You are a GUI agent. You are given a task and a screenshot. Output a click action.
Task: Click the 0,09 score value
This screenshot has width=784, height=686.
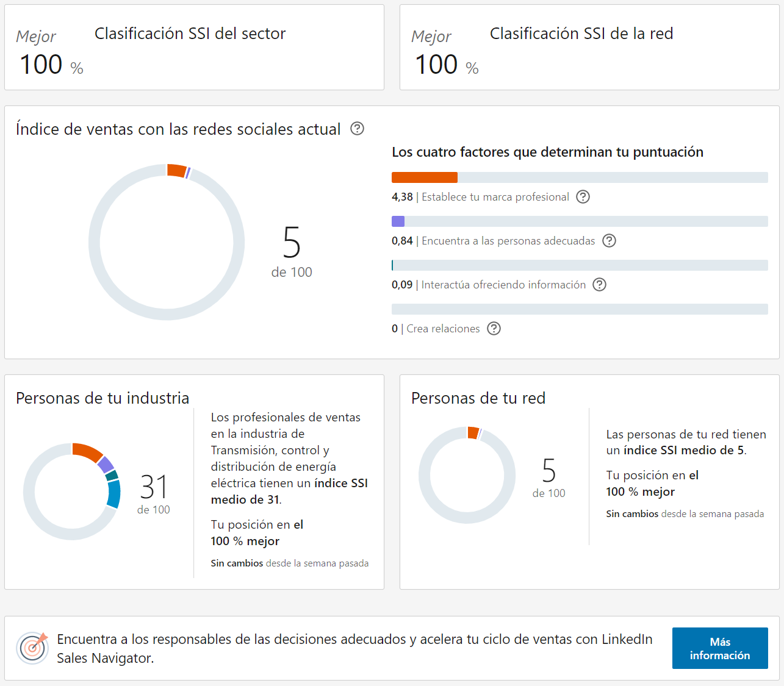(x=402, y=285)
